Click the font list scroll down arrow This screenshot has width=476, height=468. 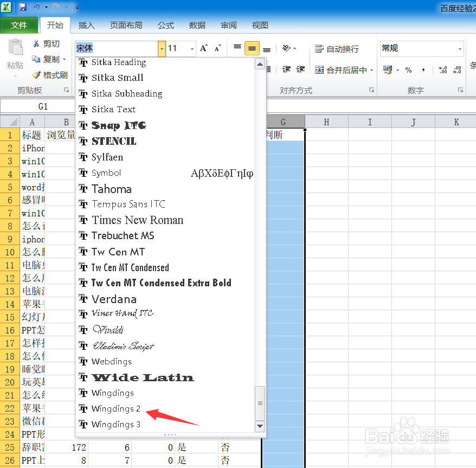point(260,426)
